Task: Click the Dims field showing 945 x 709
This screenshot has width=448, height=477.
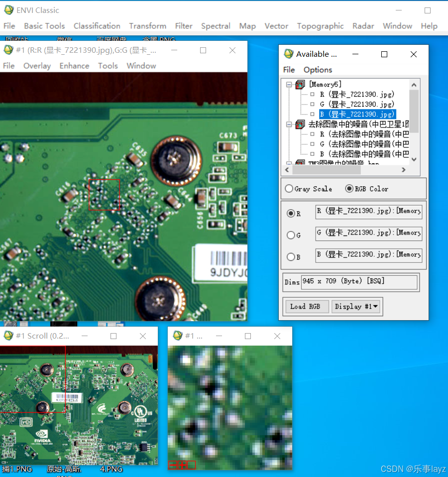Action: [x=359, y=282]
